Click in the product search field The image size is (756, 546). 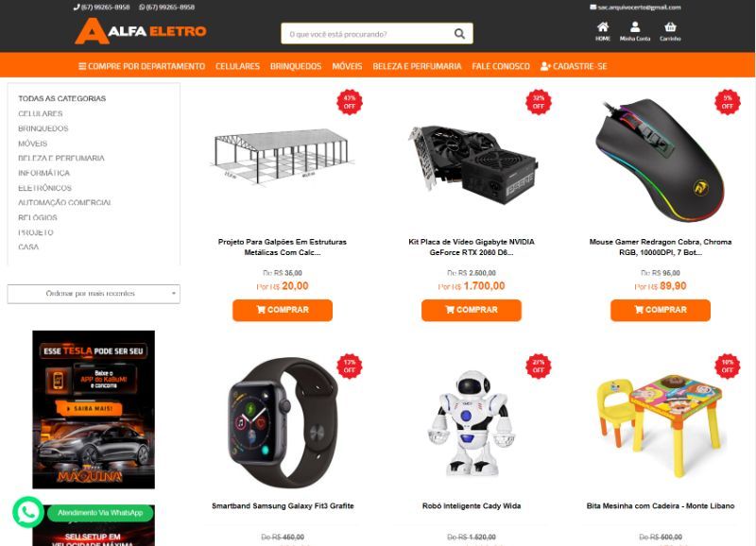tap(367, 34)
